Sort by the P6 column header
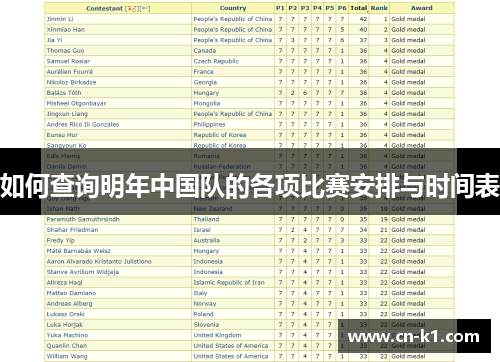This screenshot has height=362, width=500. click(x=342, y=8)
